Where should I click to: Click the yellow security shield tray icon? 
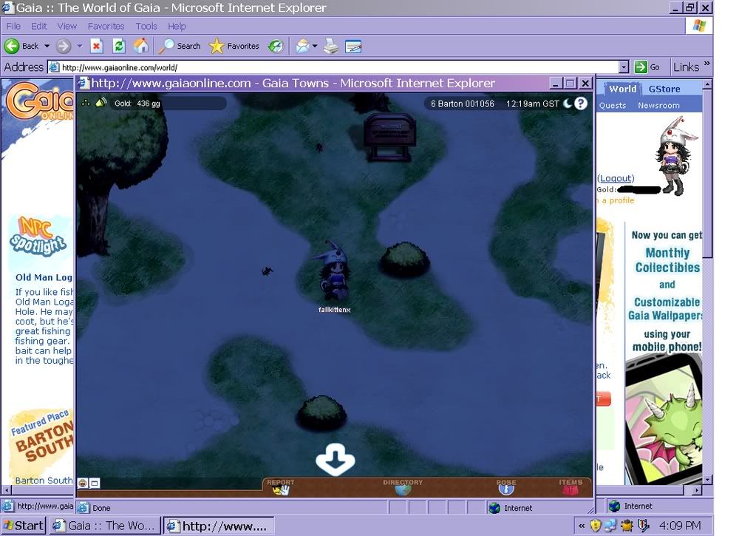[x=596, y=526]
